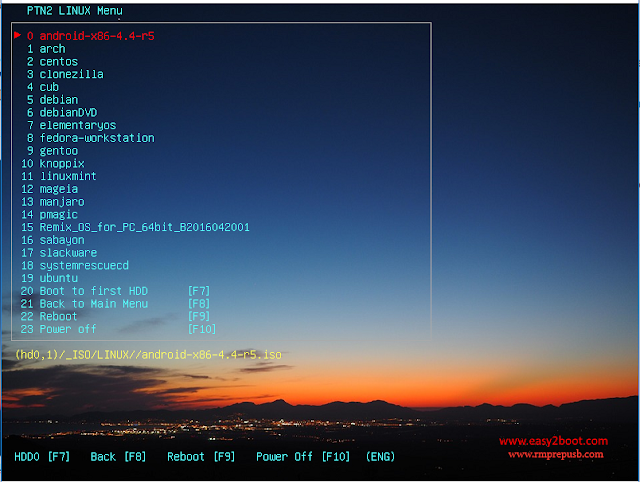Choose the gentoo entry

point(52,151)
